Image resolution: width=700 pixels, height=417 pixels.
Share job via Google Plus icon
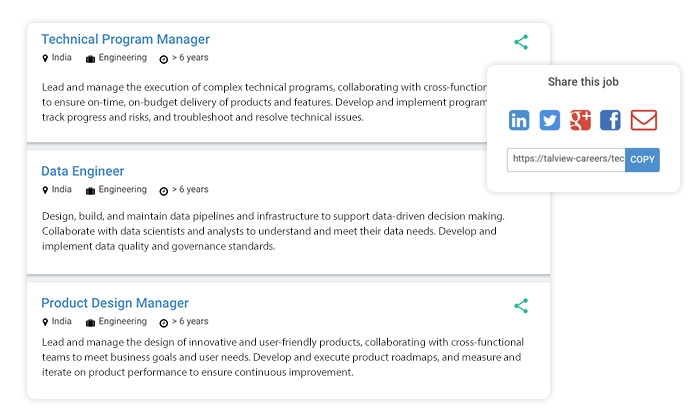coord(580,120)
